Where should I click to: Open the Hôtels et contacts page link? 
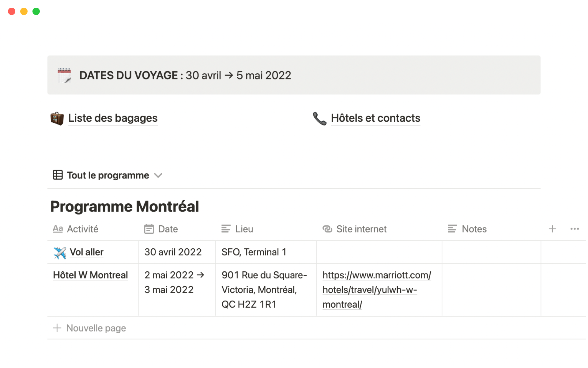coord(375,118)
